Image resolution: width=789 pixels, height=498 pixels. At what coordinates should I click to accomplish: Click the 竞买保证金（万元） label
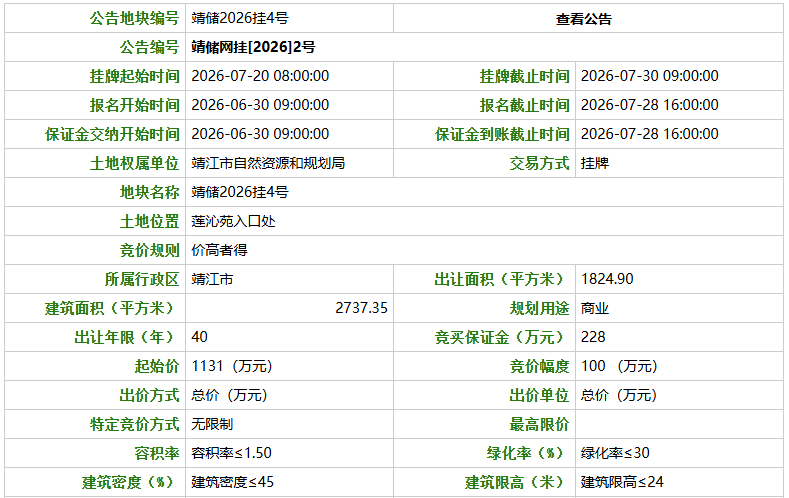498,338
